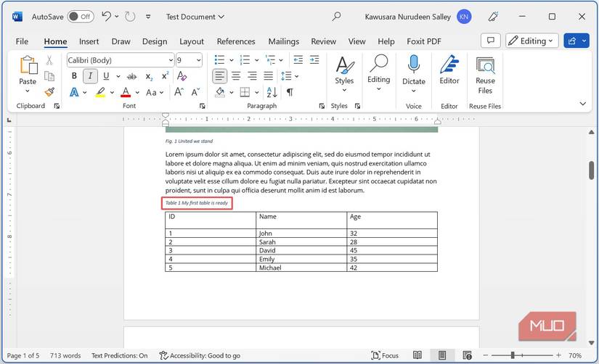
Task: Open the Editing mode dropdown at top right
Action: [532, 41]
